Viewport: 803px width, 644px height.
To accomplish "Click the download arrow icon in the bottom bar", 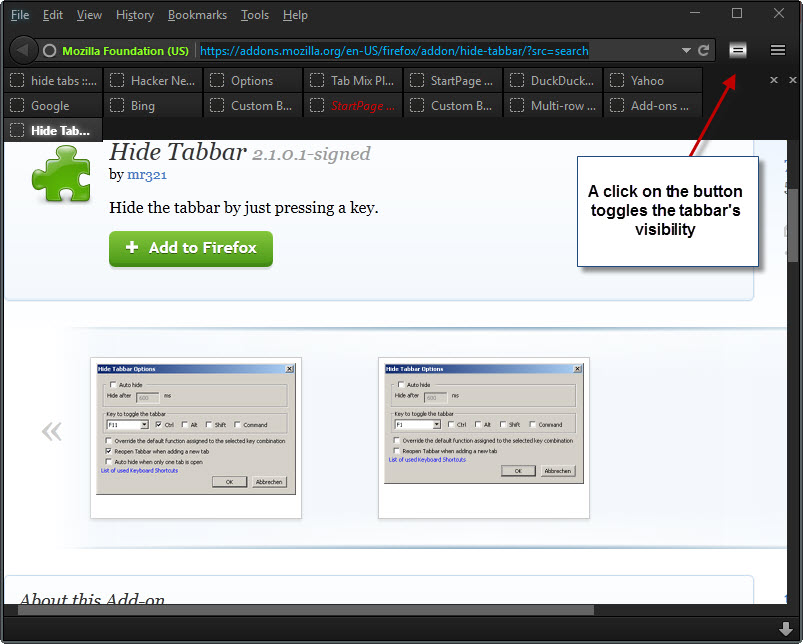I will click(x=786, y=629).
